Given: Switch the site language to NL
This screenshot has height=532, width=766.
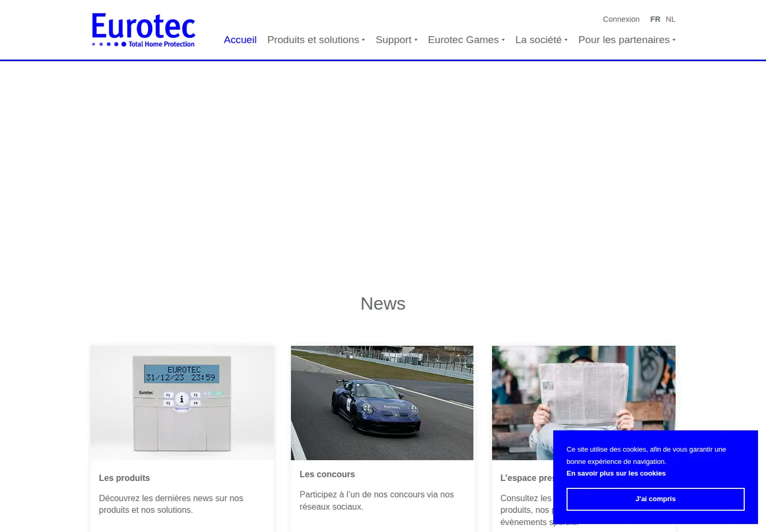Looking at the screenshot, I should tap(670, 19).
